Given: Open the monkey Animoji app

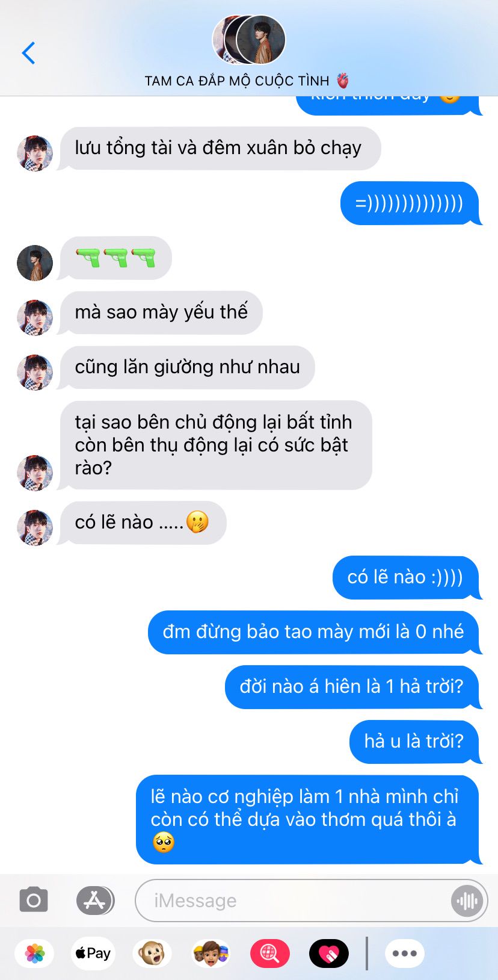Looking at the screenshot, I should coord(152,954).
